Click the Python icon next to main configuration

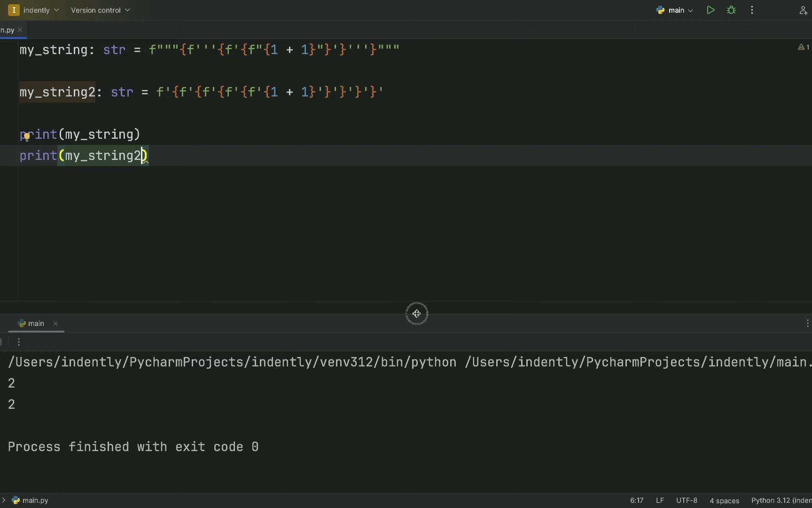[x=661, y=10]
